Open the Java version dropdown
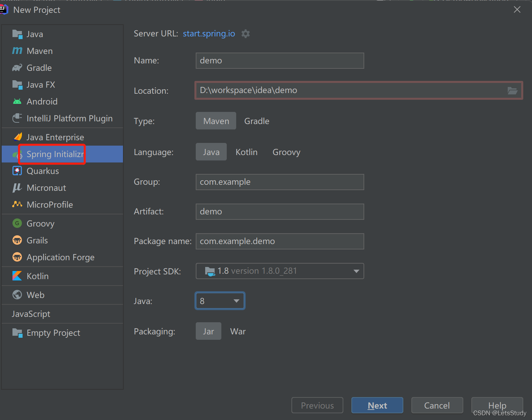532x420 pixels. 220,301
